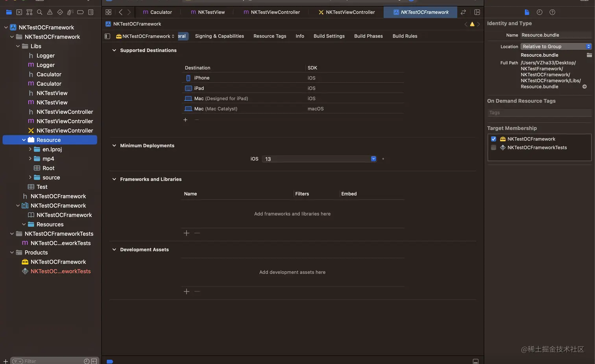
Task: Open the Location Relative to Group dropdown
Action: point(556,46)
